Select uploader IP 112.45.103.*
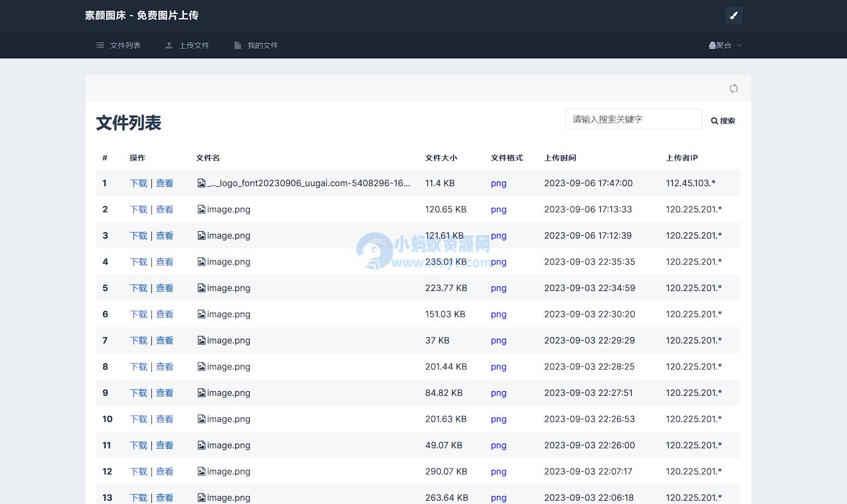 point(690,183)
